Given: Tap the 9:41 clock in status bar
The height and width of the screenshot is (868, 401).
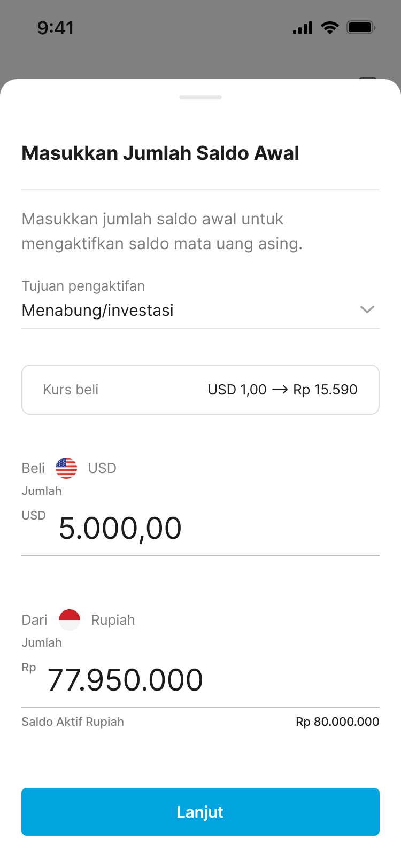Looking at the screenshot, I should (56, 28).
